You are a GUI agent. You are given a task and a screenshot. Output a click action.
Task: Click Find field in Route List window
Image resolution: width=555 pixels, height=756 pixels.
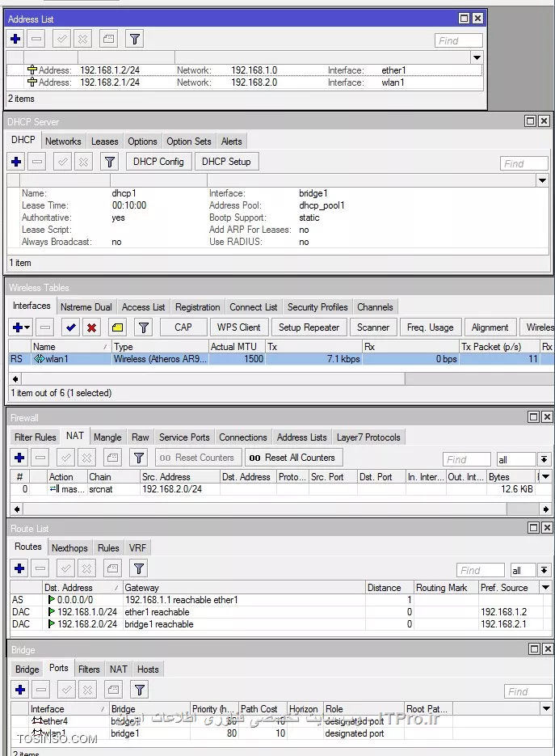click(x=481, y=571)
